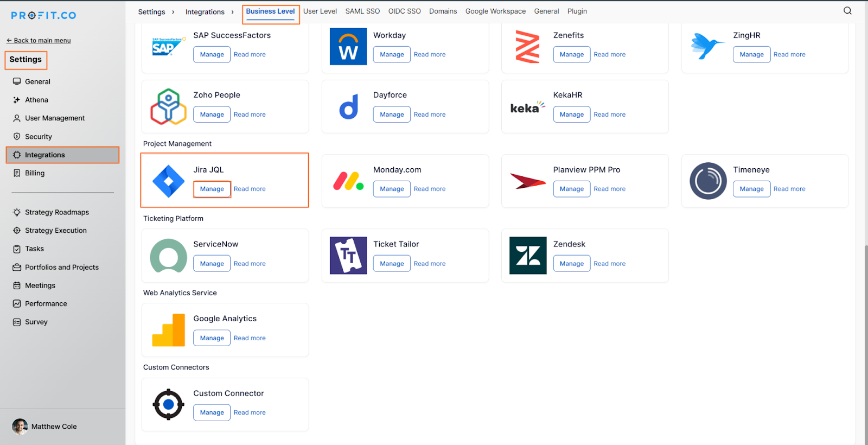Open the SAML SSO tab
This screenshot has height=445, width=868.
point(362,11)
